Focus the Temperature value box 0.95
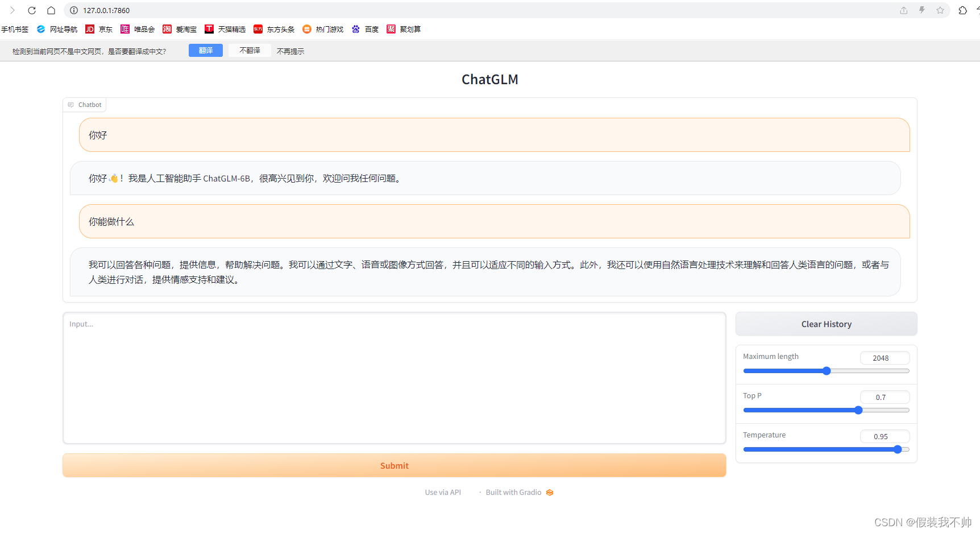The image size is (980, 533). point(885,436)
